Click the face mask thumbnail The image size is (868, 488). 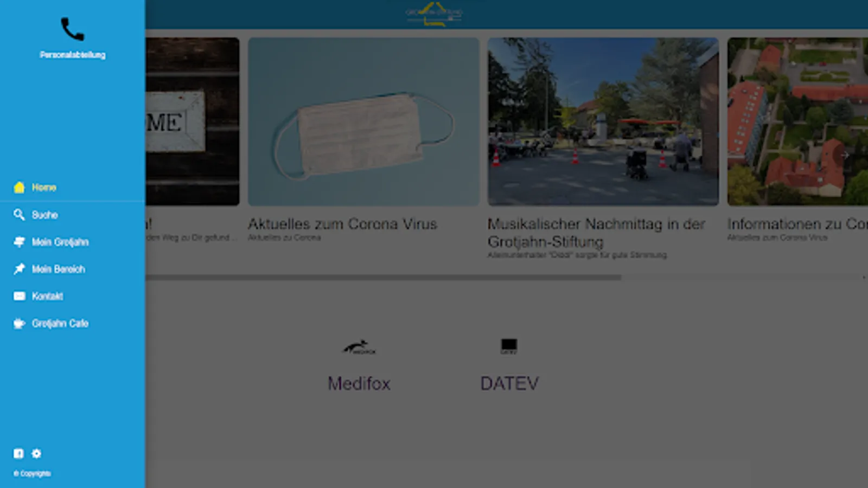(363, 121)
